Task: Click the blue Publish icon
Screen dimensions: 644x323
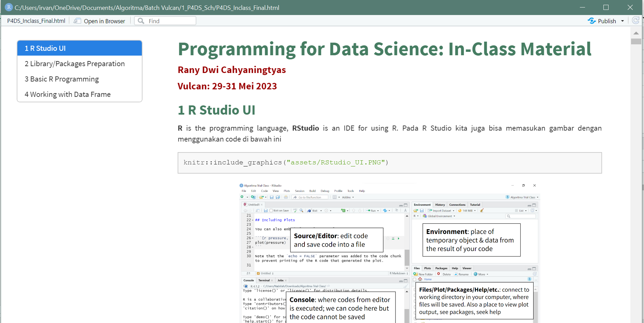Action: (591, 21)
